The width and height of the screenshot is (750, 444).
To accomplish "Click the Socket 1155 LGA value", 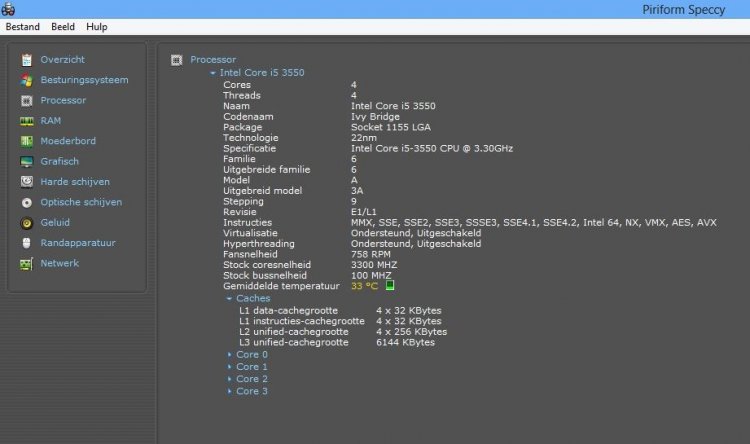I will [x=390, y=127].
